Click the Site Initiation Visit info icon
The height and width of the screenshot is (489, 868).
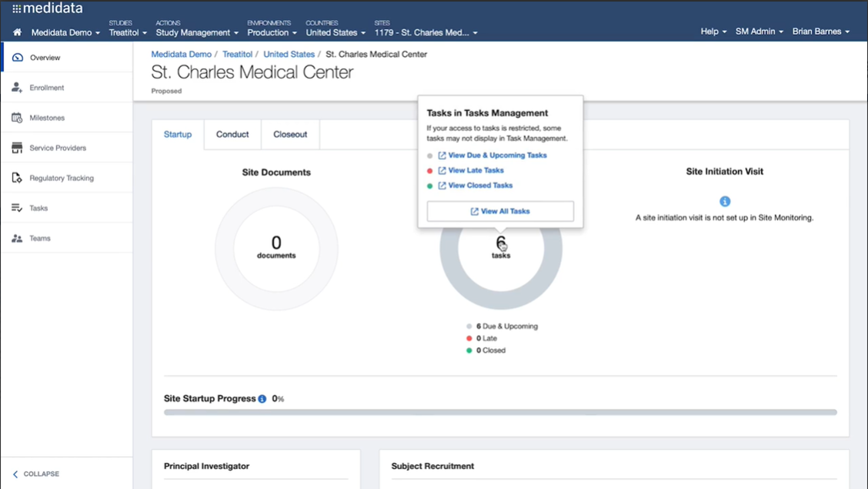[x=725, y=202]
